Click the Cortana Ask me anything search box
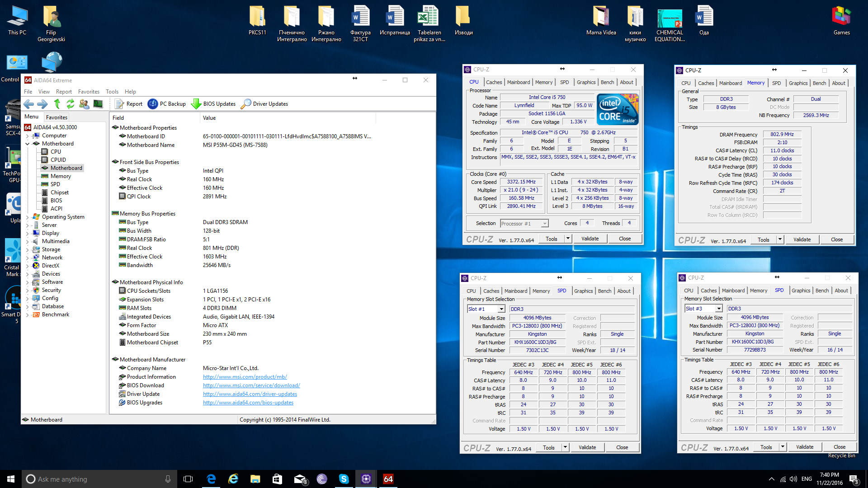Image resolution: width=868 pixels, height=488 pixels. tap(99, 479)
